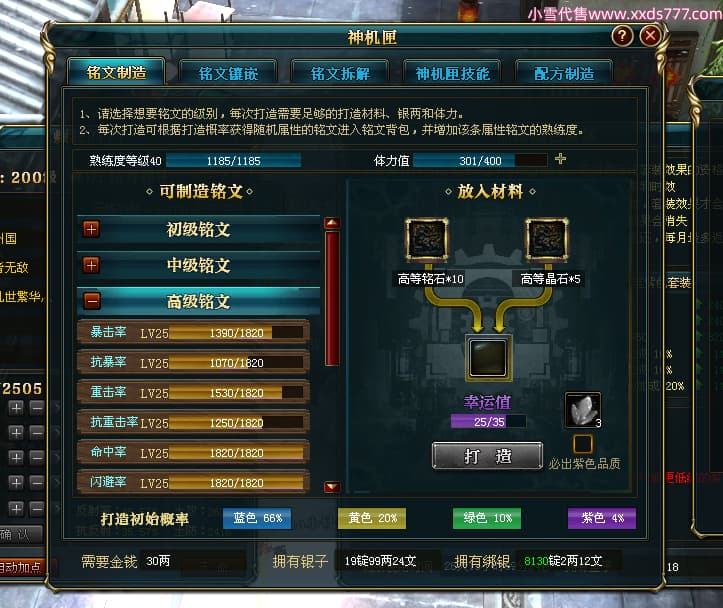Viewport: 723px width, 608px height.
Task: Click the crystal item icon beside 幸运值
Action: point(582,409)
